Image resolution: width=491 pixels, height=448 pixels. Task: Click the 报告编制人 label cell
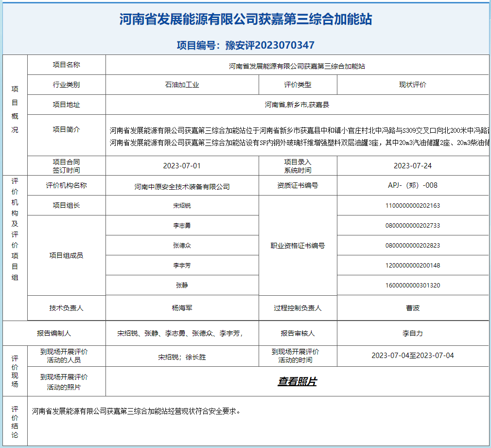(x=54, y=333)
